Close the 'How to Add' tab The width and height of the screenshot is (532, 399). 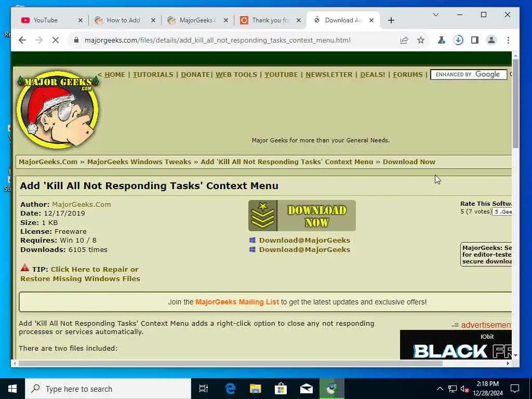[153, 20]
